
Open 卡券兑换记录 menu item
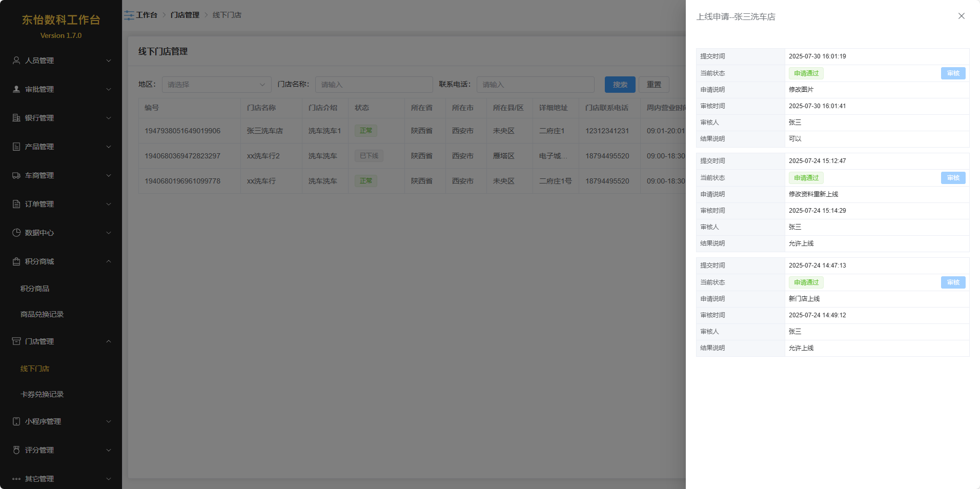(x=42, y=394)
